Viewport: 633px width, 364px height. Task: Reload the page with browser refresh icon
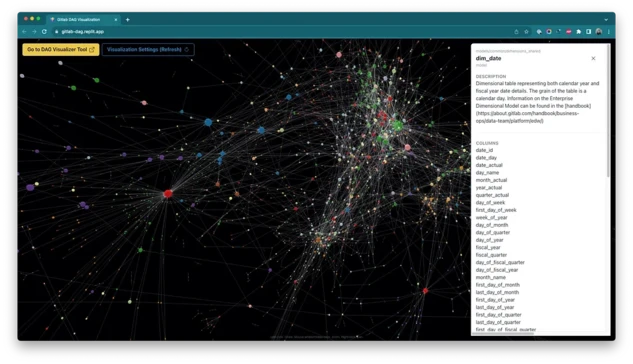44,31
